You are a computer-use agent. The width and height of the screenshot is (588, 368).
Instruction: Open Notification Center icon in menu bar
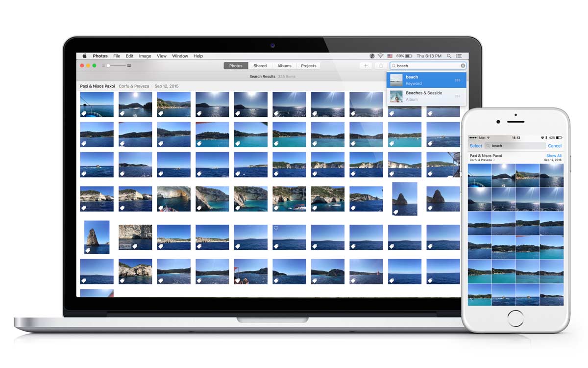point(460,56)
